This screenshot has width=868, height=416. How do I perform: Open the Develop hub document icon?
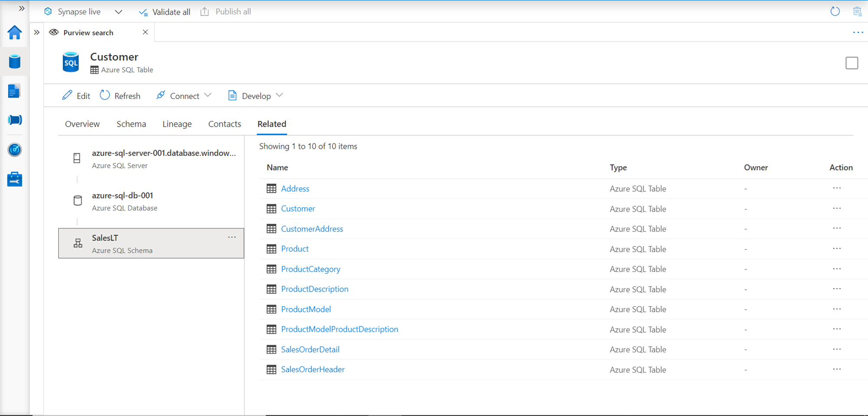[14, 91]
